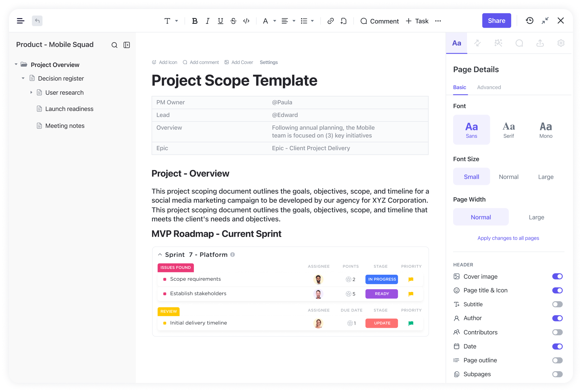
Task: Click the Code inline formatting icon
Action: point(246,21)
